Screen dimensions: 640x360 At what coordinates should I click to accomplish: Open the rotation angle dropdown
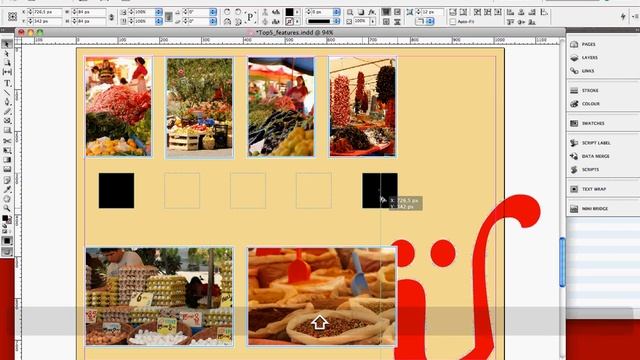coord(213,12)
